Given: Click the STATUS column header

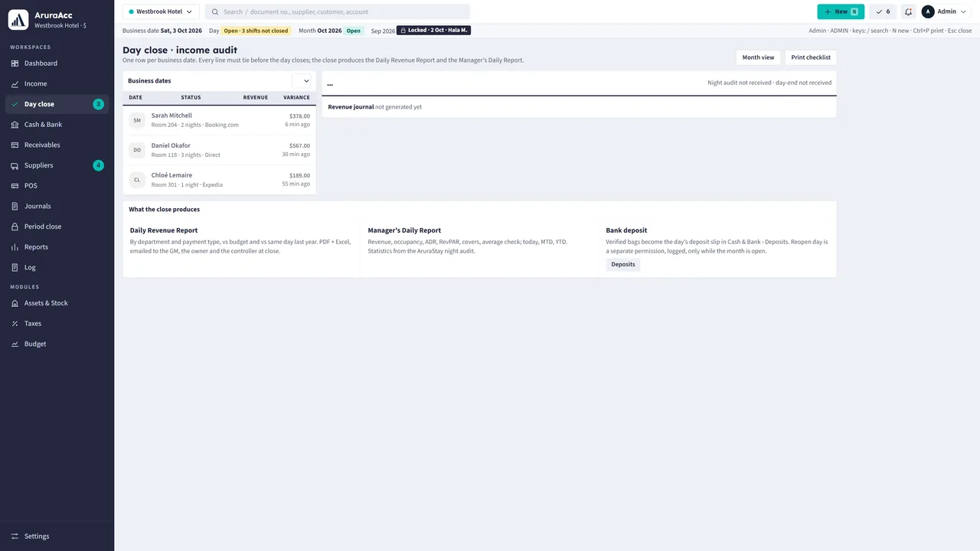Looking at the screenshot, I should pos(191,98).
